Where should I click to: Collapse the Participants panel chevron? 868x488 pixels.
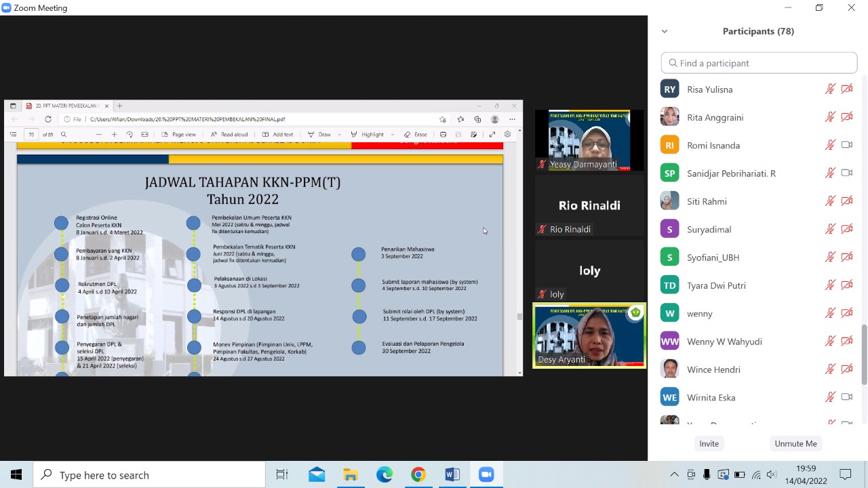665,31
